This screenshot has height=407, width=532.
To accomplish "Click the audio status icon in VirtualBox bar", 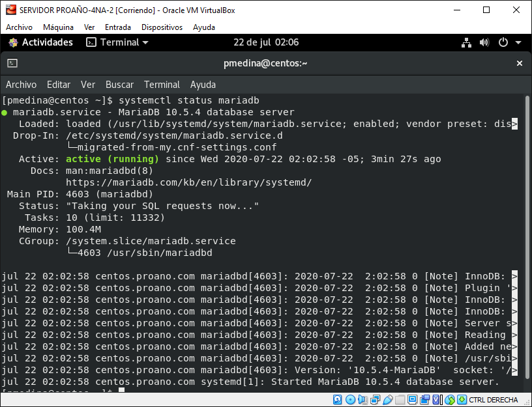I will pos(362,400).
